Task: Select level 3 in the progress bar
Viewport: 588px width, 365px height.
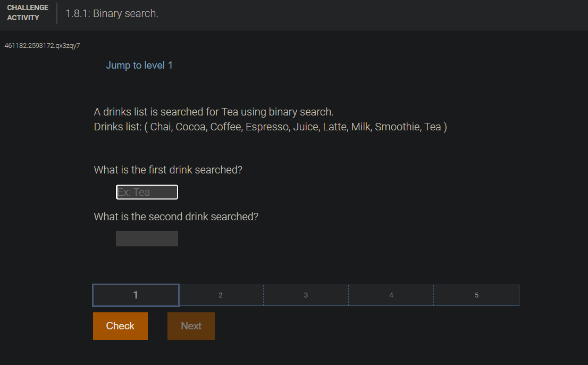Action: pos(306,295)
